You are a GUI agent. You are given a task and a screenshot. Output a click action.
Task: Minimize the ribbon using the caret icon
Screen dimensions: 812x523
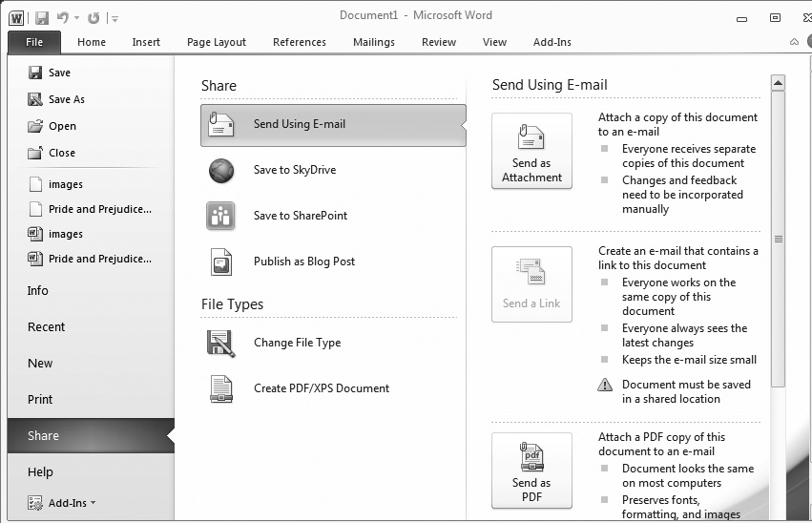coord(794,42)
